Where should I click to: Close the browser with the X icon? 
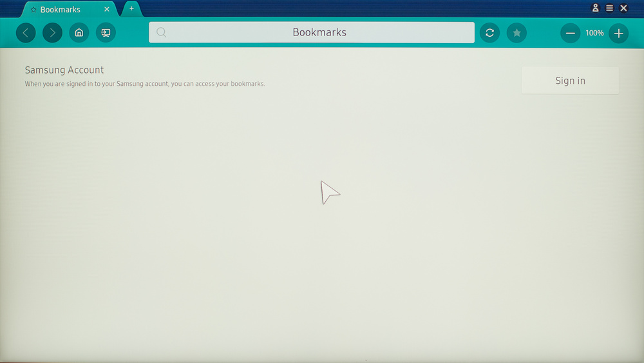click(623, 8)
